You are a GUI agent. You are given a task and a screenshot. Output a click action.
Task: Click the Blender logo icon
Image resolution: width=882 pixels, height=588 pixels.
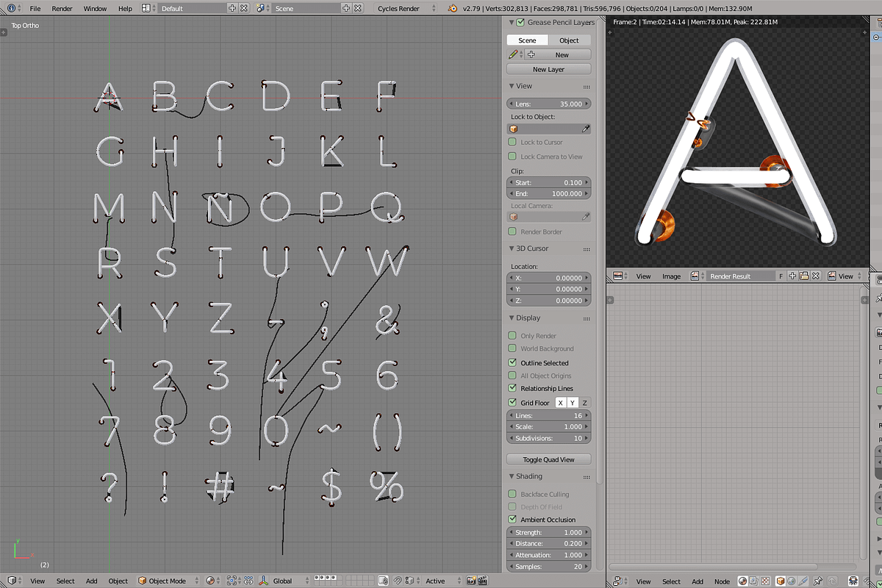[453, 8]
